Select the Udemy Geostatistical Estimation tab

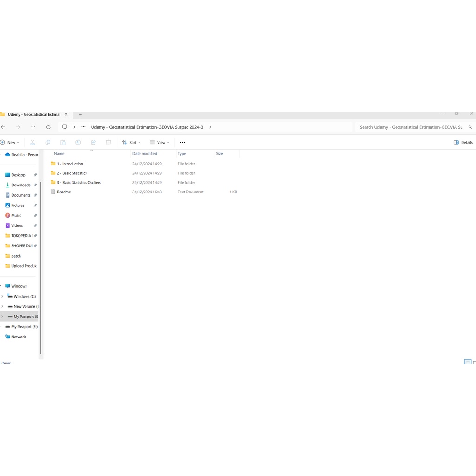point(33,114)
